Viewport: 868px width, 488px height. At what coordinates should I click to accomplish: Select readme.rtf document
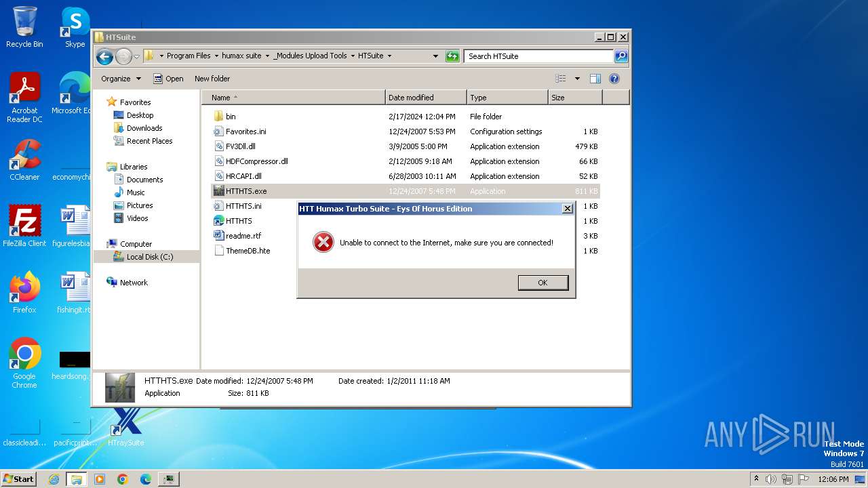[243, 236]
